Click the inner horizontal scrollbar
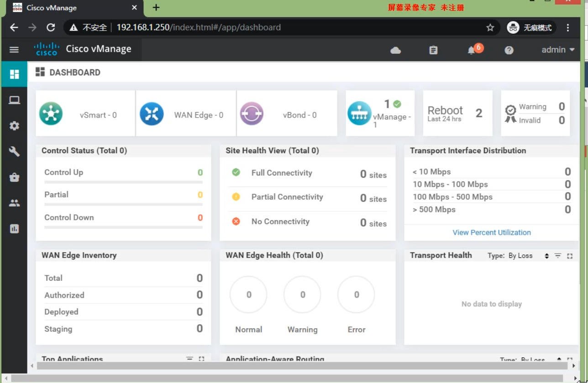Image resolution: width=588 pixels, height=383 pixels. [302, 366]
